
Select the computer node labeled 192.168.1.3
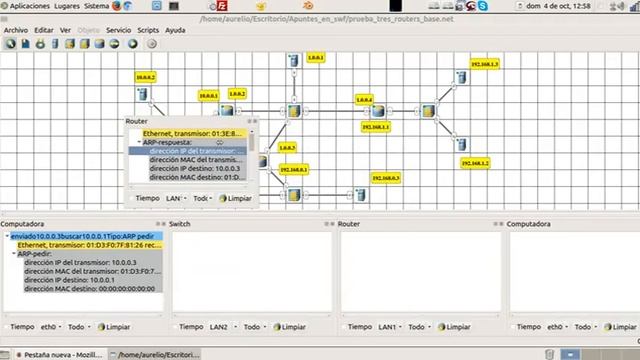(x=461, y=77)
